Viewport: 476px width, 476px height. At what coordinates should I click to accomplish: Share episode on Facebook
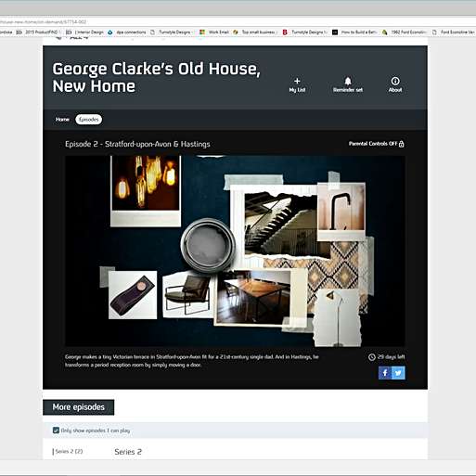point(385,373)
